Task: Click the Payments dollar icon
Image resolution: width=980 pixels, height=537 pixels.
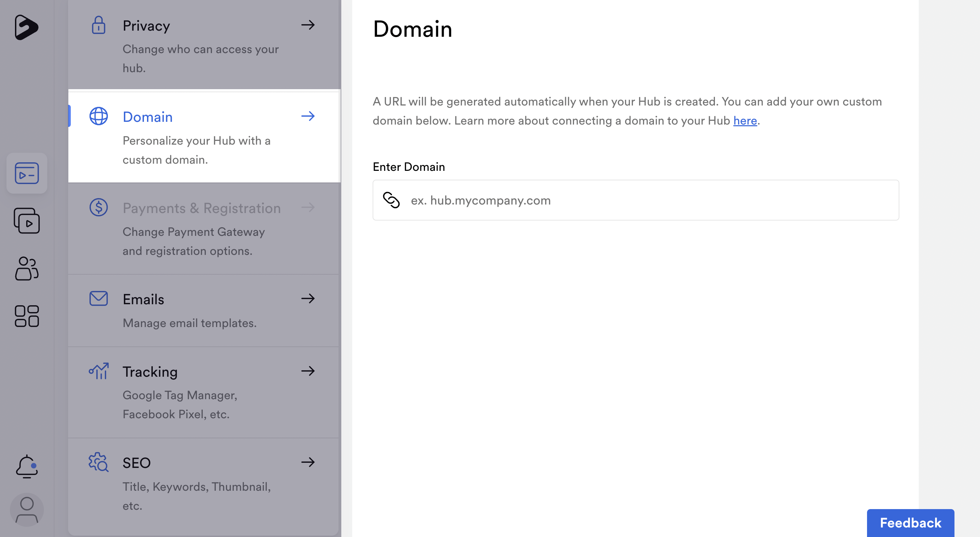Action: click(99, 208)
